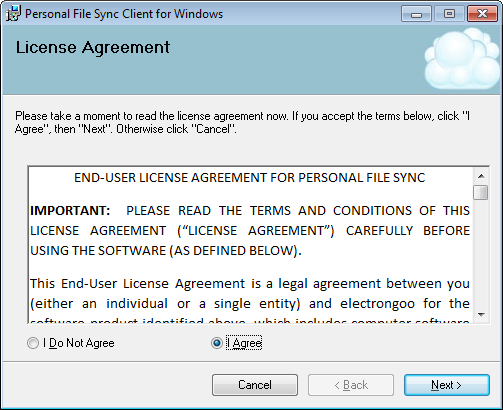Proceed with the Next button
The height and width of the screenshot is (410, 503).
(447, 385)
